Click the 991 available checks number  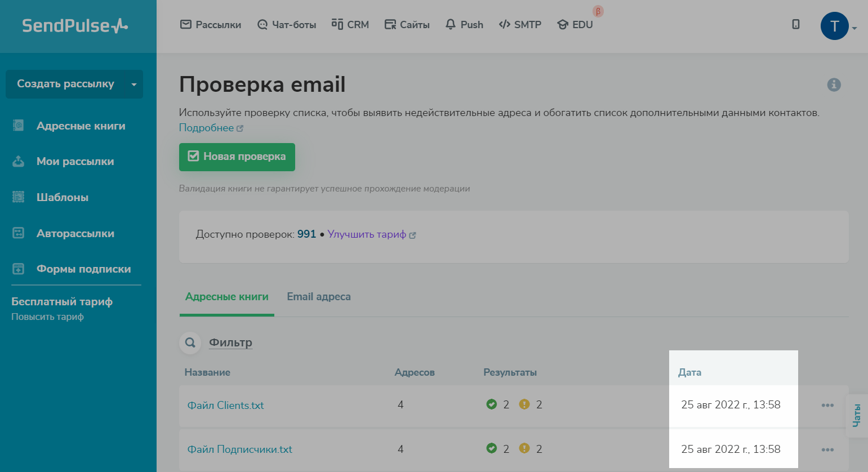tap(306, 234)
